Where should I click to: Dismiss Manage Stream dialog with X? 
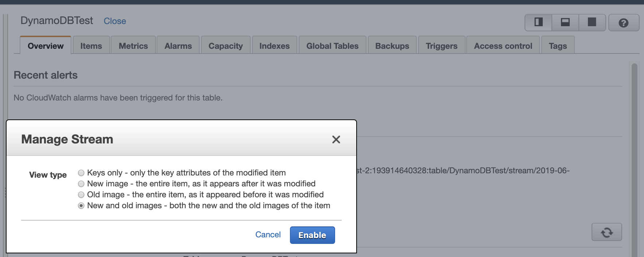(336, 139)
